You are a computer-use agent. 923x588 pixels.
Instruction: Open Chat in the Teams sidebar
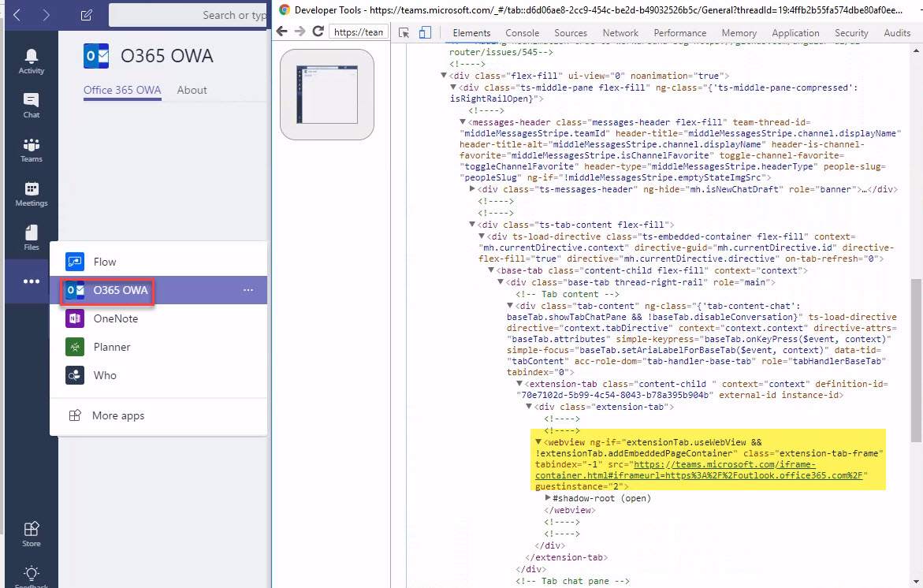pyautogui.click(x=32, y=106)
